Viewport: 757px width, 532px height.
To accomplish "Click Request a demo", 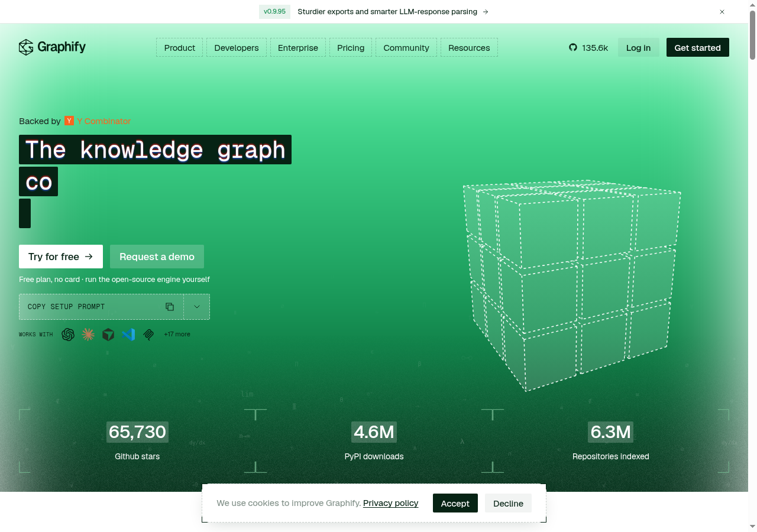I will [157, 257].
